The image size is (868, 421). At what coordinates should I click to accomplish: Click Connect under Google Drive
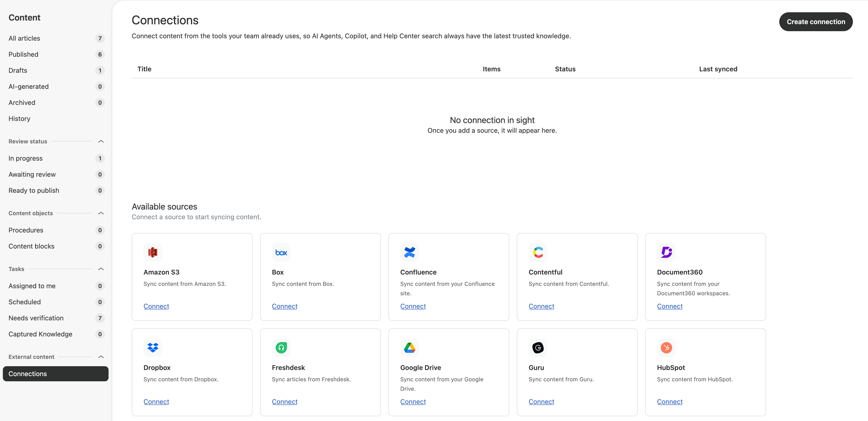tap(413, 402)
